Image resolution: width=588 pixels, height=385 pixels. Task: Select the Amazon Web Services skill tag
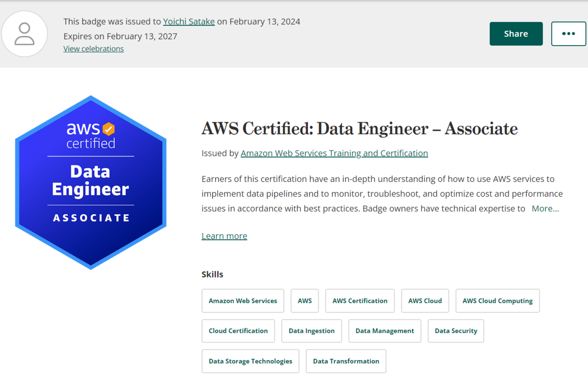[x=243, y=301]
